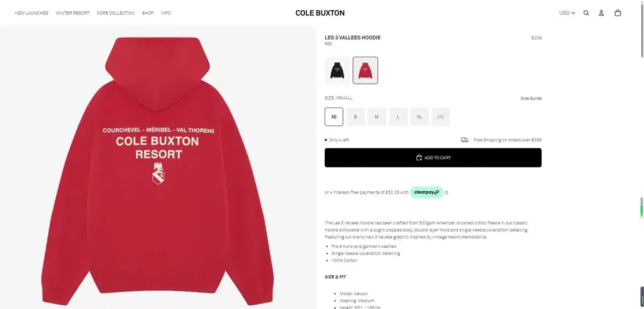Viewport: 644px width, 309px height.
Task: Click the Add to Cart button
Action: click(433, 158)
